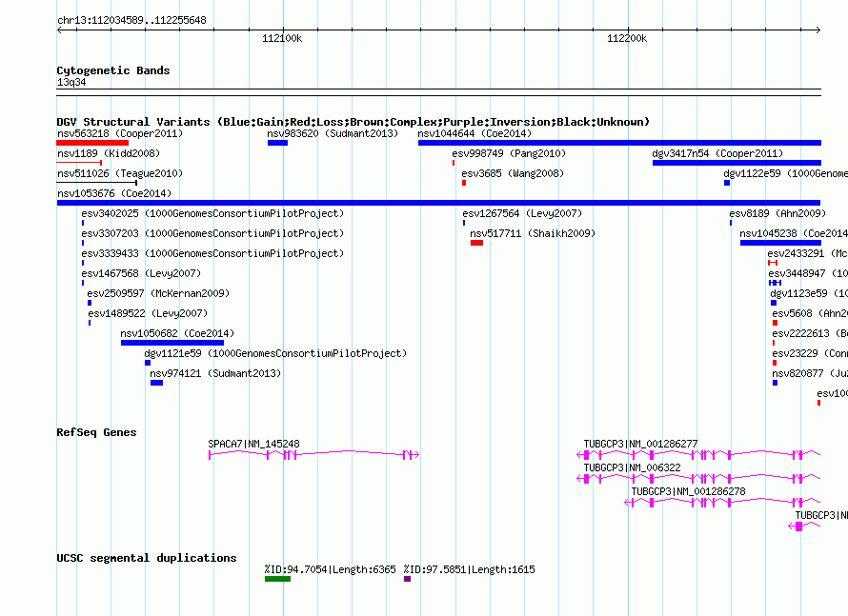Select the SPACA7 gene model track
Image resolution: width=848 pixels, height=616 pixels.
[314, 455]
